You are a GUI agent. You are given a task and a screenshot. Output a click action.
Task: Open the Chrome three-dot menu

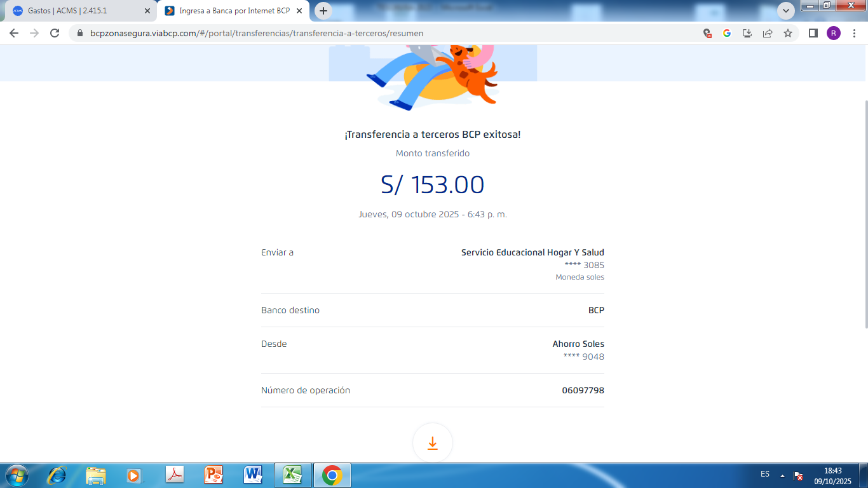(x=855, y=33)
